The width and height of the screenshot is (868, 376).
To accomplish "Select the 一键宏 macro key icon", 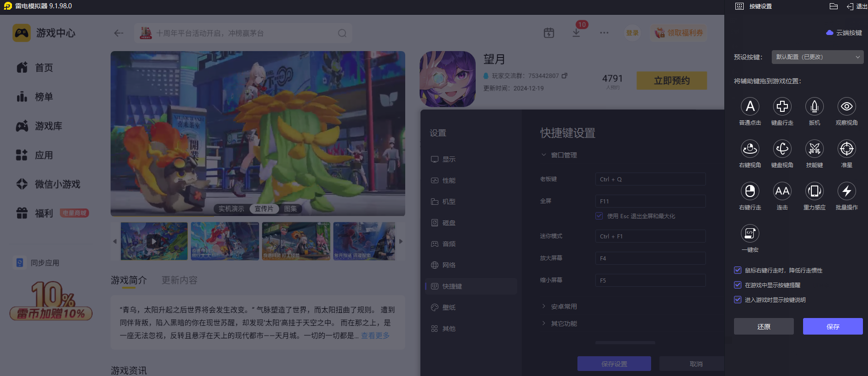I will [750, 233].
